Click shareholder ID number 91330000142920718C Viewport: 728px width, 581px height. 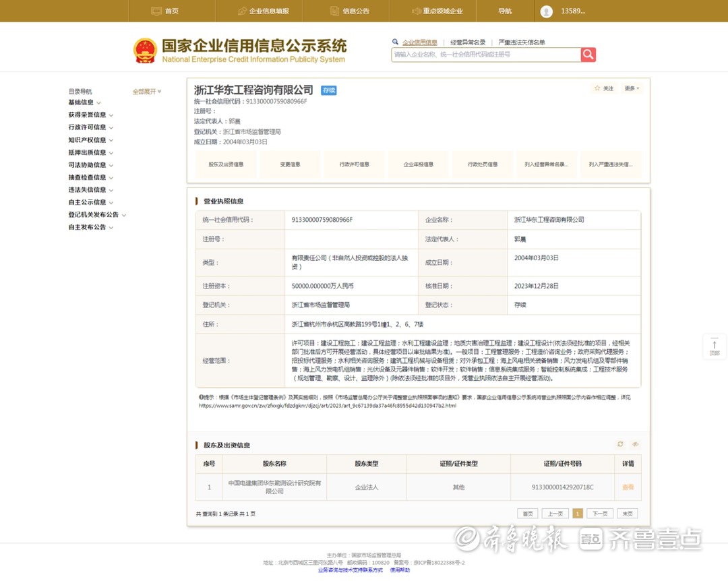click(x=562, y=487)
